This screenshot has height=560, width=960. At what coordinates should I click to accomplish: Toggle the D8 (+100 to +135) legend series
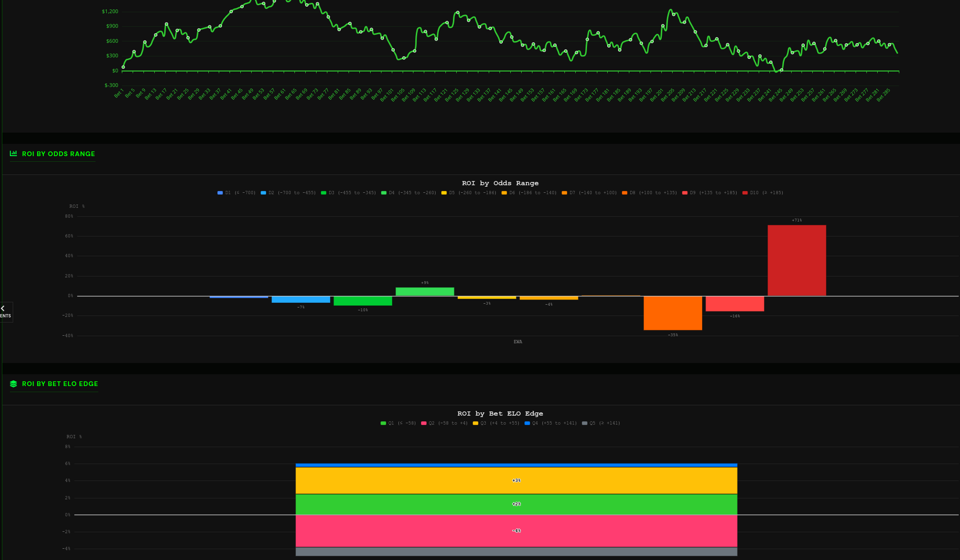(x=649, y=193)
